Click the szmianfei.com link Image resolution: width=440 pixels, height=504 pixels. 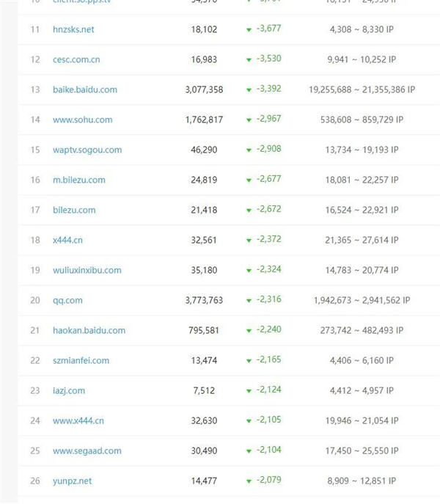(x=81, y=360)
